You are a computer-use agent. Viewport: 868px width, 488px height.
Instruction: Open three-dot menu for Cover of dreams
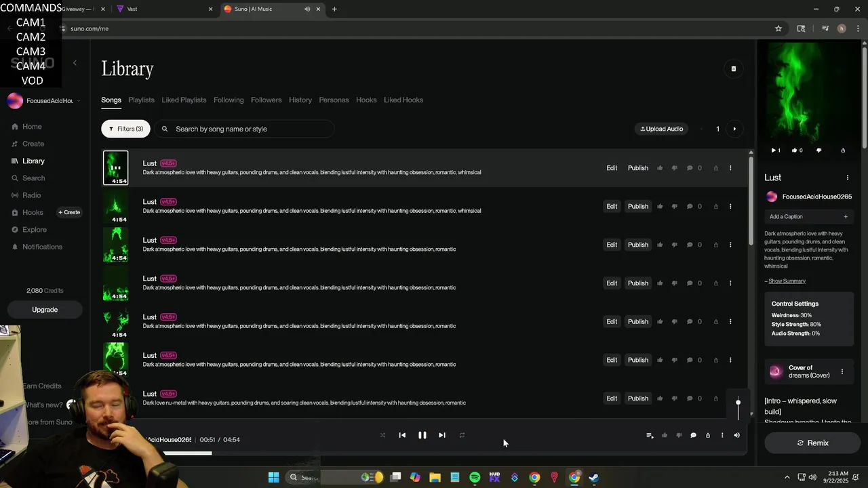click(842, 371)
